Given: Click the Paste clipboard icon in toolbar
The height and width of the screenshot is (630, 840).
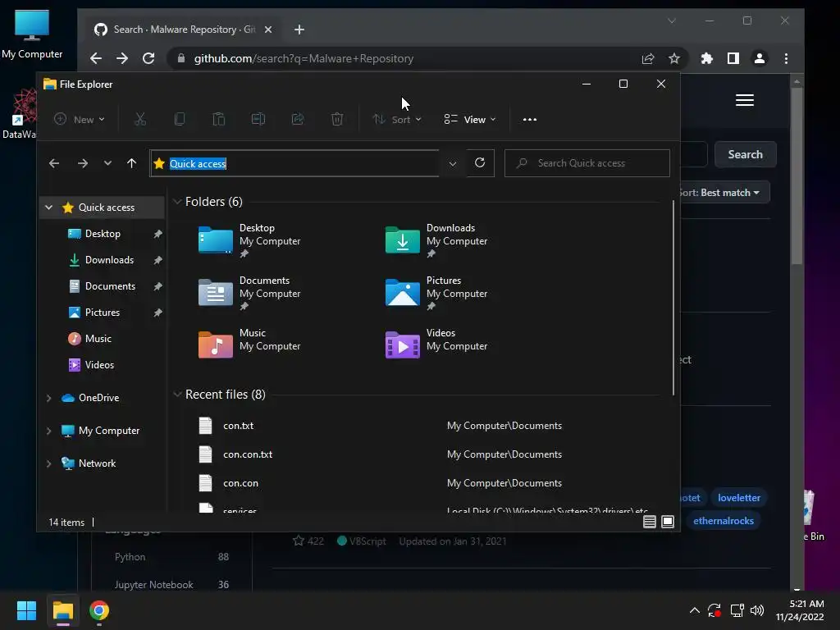Looking at the screenshot, I should pyautogui.click(x=218, y=119).
